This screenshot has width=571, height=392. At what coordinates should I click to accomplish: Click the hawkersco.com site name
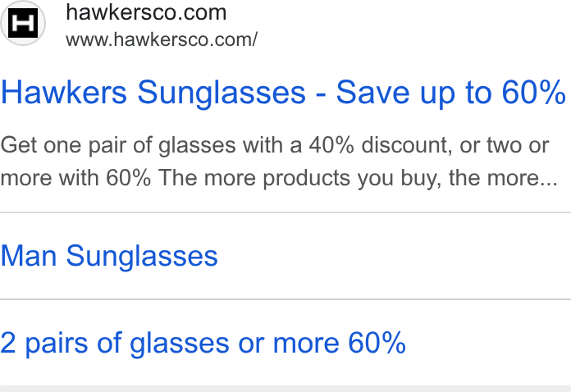pyautogui.click(x=146, y=13)
